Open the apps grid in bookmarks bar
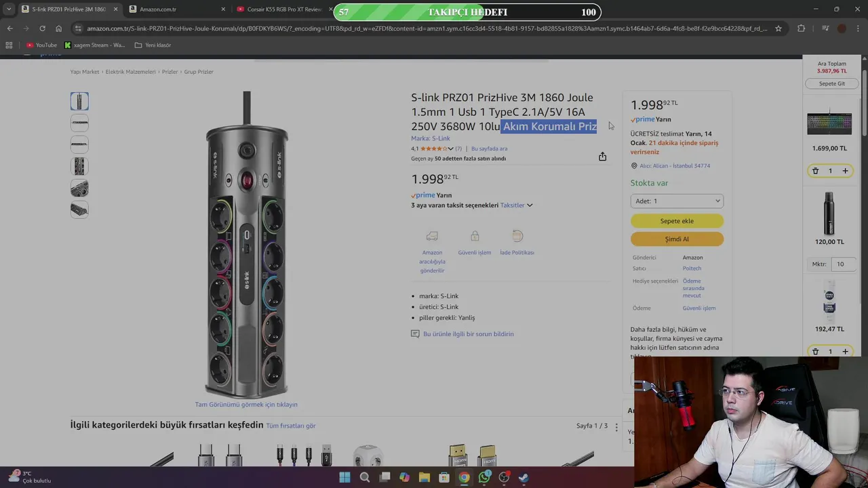Screen dimensions: 868x488 coord(9,45)
